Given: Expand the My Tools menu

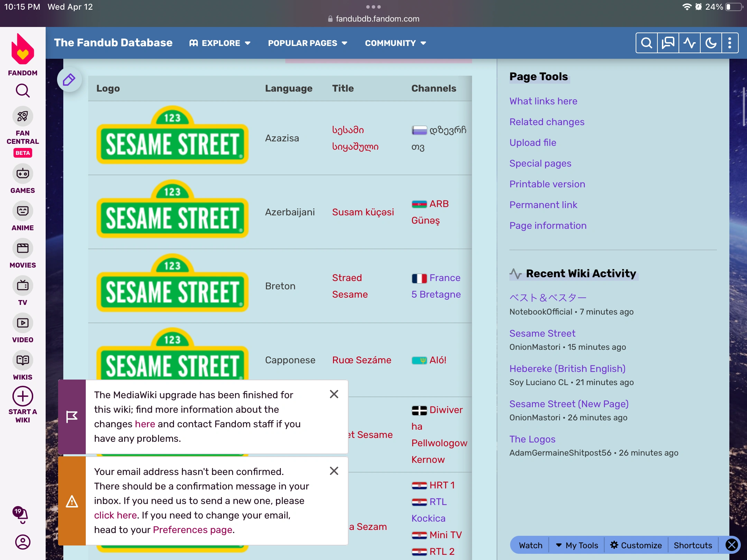Looking at the screenshot, I should 577,545.
